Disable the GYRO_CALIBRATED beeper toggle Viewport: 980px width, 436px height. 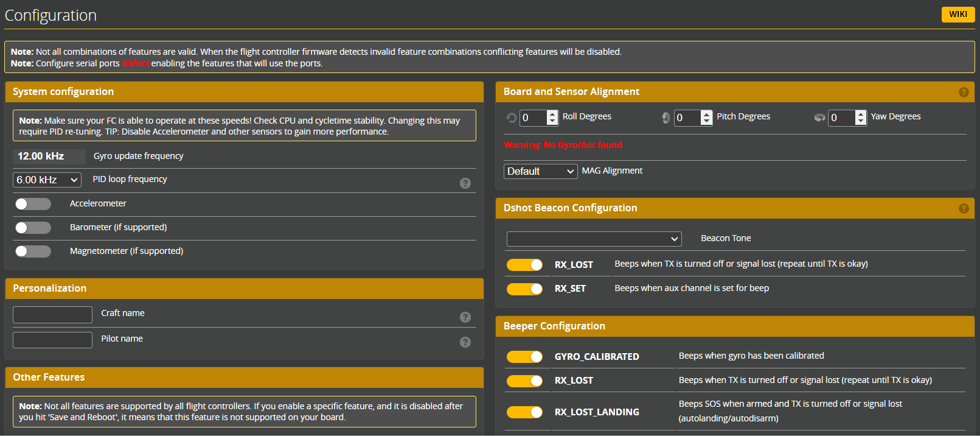point(524,357)
